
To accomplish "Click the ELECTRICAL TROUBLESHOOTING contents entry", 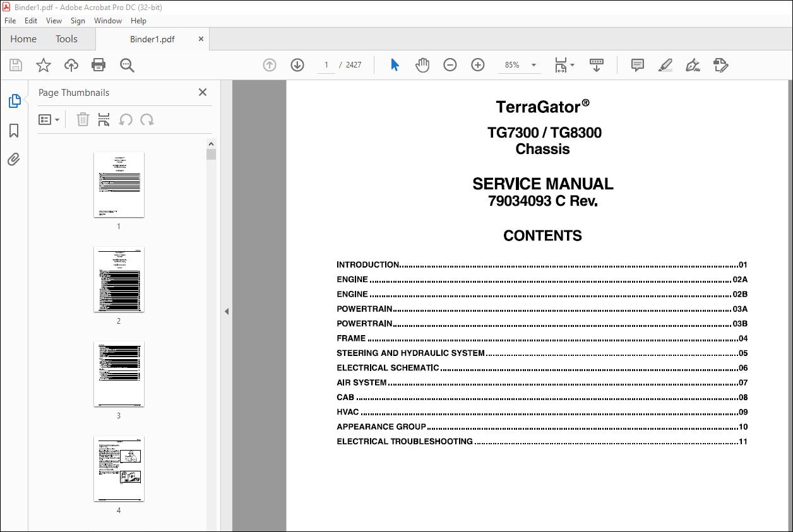I will (x=542, y=442).
